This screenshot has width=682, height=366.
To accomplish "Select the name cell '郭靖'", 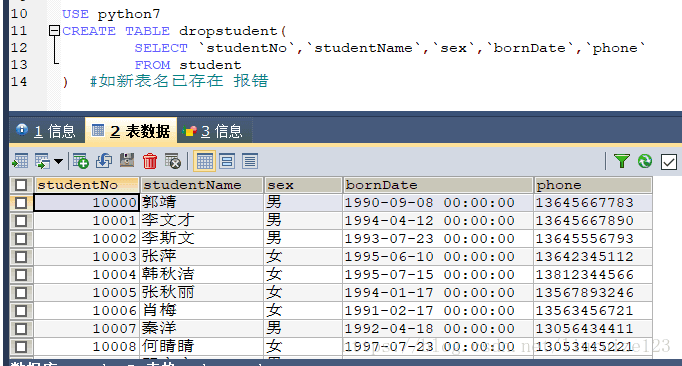I will 202,203.
